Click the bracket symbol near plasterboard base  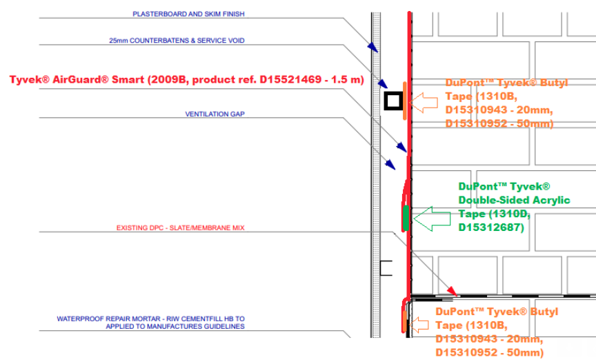[386, 268]
